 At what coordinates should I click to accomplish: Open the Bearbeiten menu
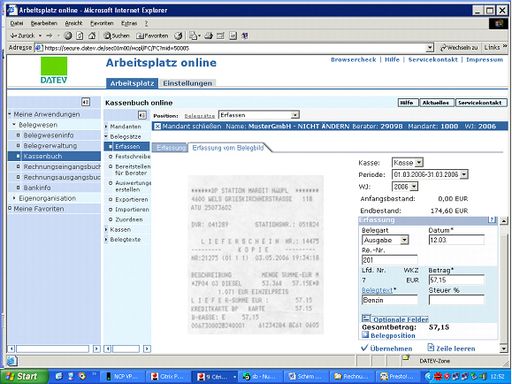[44, 23]
